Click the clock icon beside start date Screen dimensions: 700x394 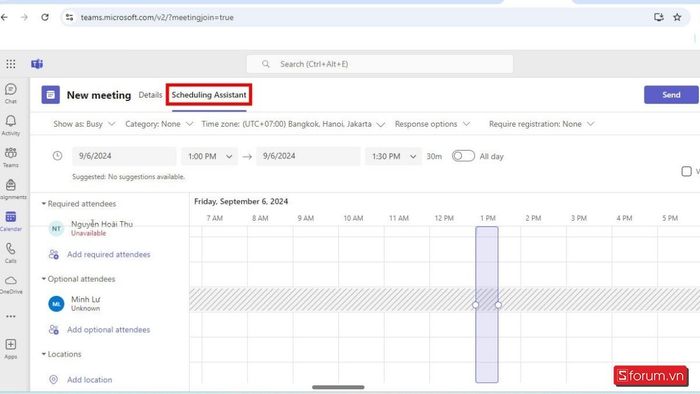click(x=58, y=156)
